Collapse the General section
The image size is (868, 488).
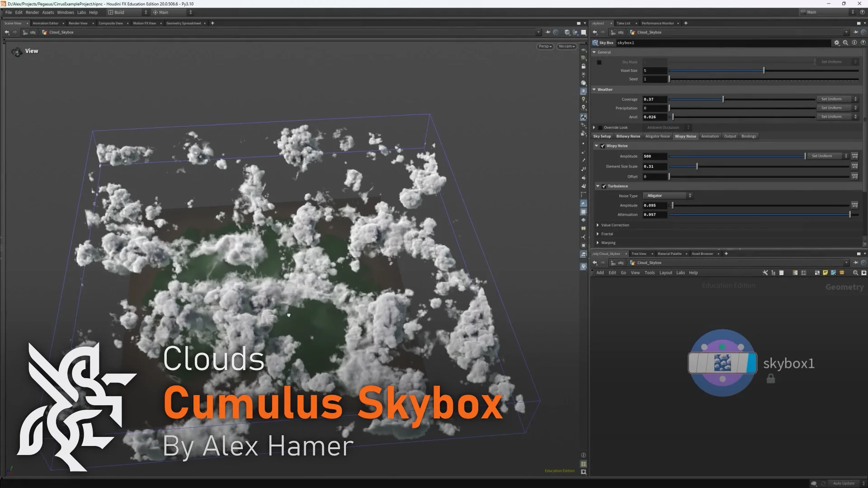point(594,52)
